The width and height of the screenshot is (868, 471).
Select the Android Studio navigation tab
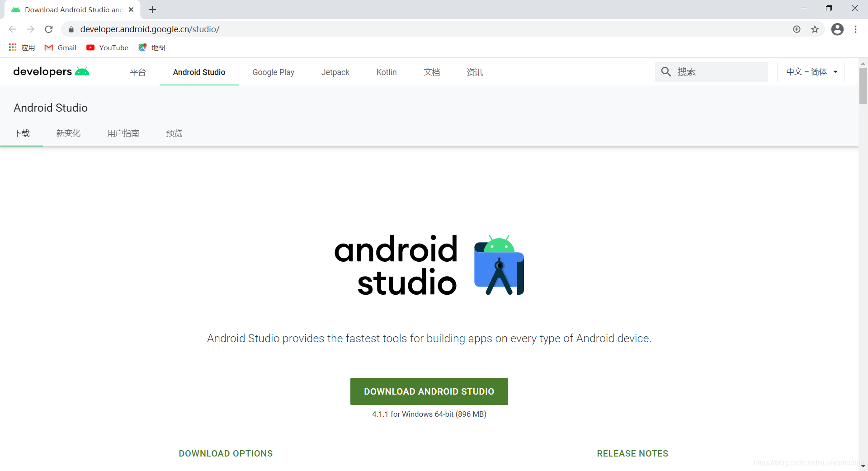(x=199, y=72)
